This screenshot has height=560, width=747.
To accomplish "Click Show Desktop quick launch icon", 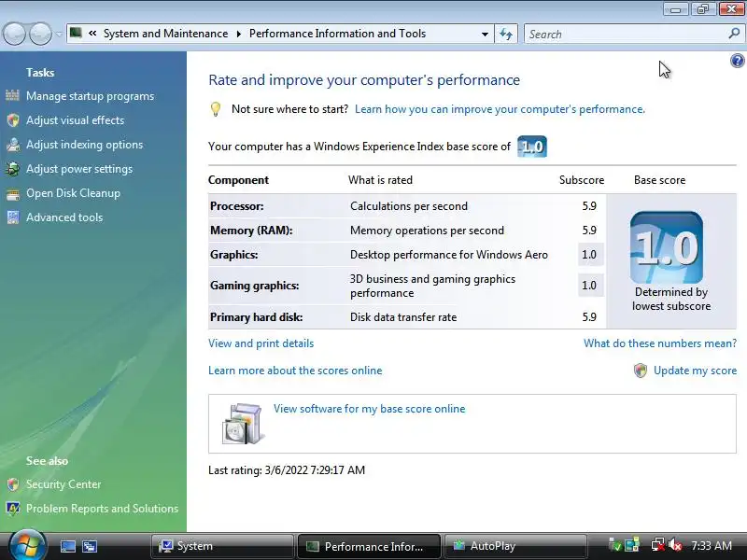I will click(x=67, y=546).
